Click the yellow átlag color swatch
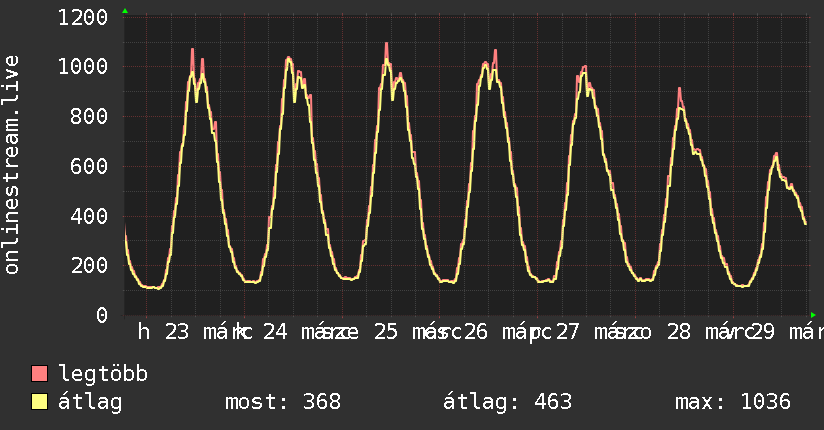The height and width of the screenshot is (430, 824). click(39, 402)
